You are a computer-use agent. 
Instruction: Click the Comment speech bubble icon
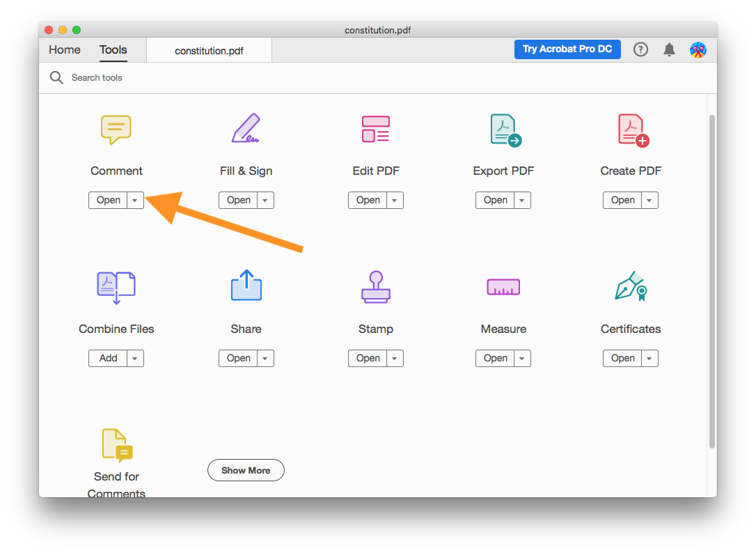[116, 130]
